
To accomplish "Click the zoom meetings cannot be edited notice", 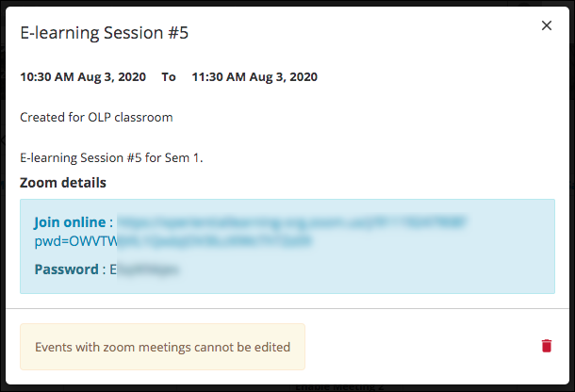I will point(162,347).
